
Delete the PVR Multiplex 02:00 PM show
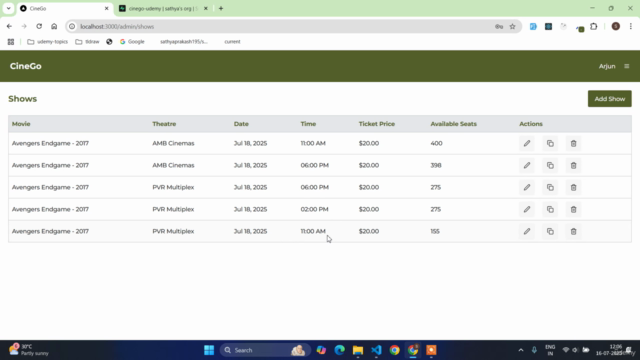pos(573,209)
